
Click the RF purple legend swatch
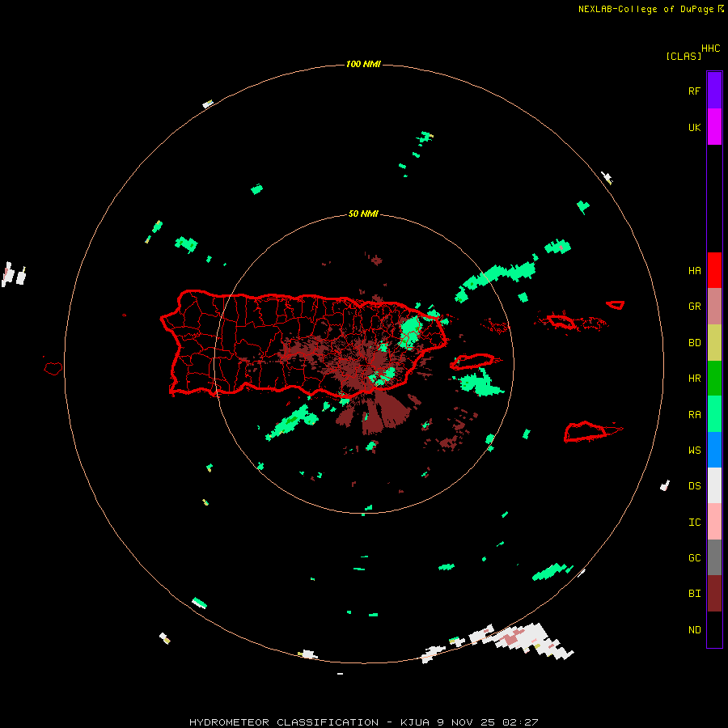[x=714, y=91]
